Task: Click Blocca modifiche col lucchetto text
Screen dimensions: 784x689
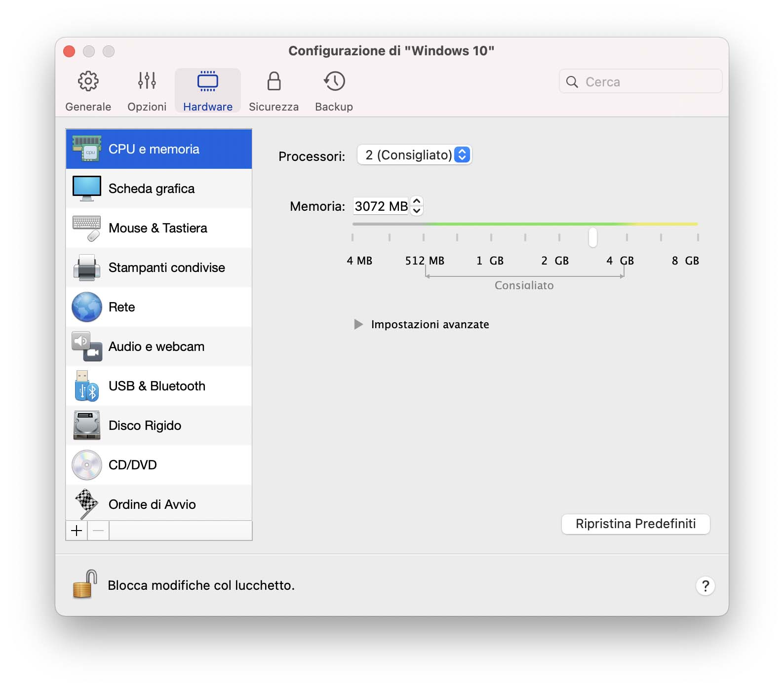Action: tap(201, 585)
